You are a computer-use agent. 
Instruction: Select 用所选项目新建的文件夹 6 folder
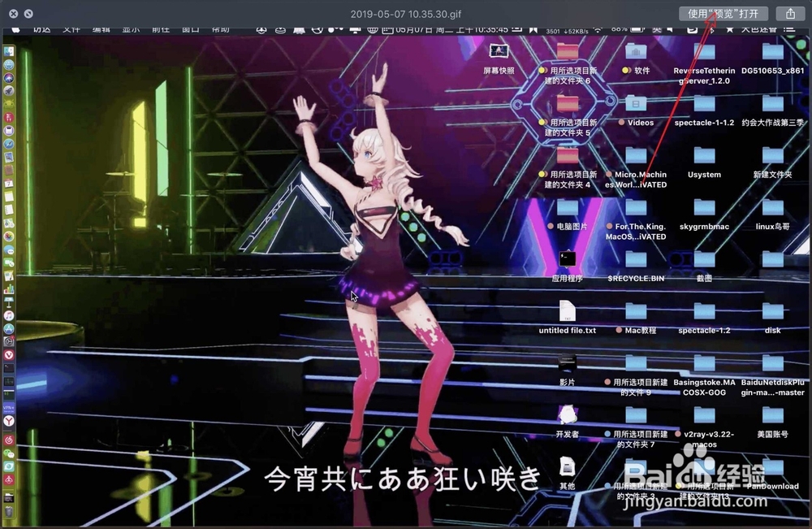(x=568, y=63)
